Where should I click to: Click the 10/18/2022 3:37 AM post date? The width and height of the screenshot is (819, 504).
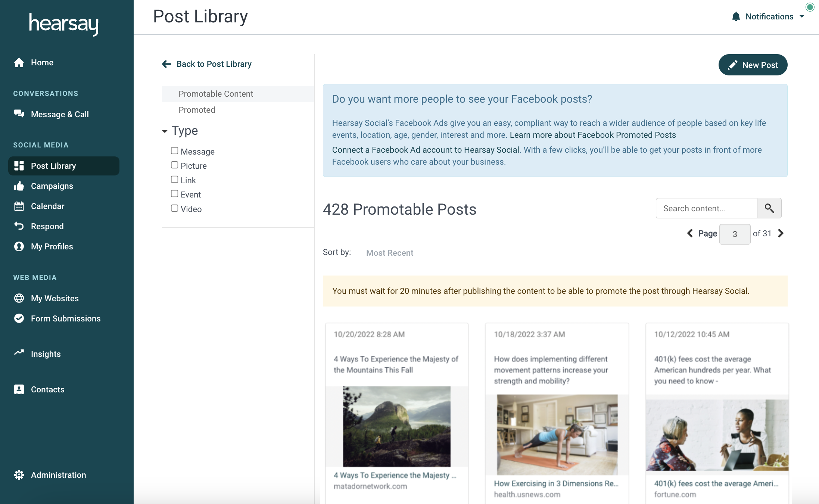point(529,334)
